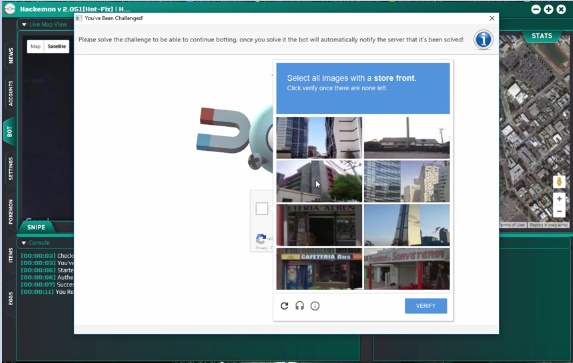Click the blue captcha instruction banner
The height and width of the screenshot is (363, 573).
363,88
